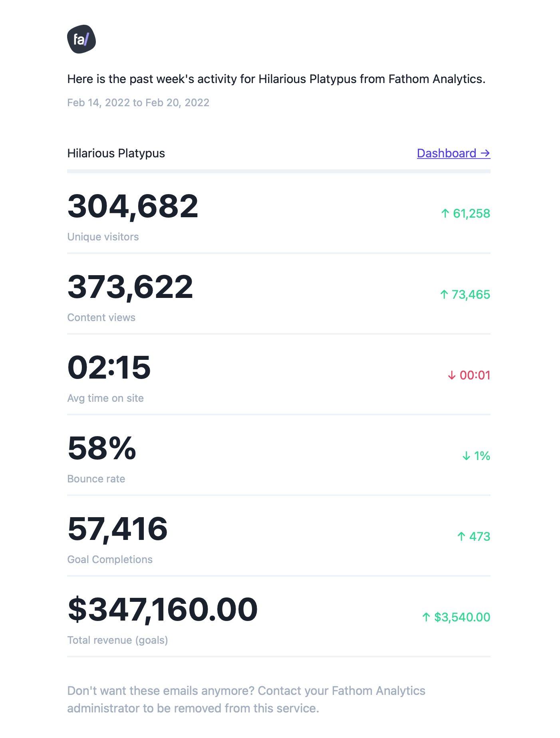Click the Avg time on site label
The height and width of the screenshot is (738, 560).
[105, 398]
